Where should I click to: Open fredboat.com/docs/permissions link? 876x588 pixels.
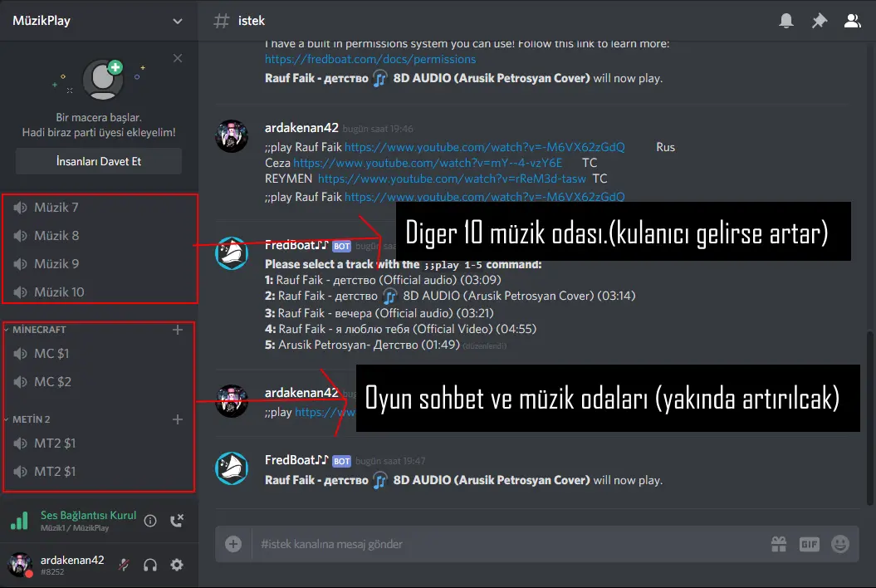[x=370, y=59]
